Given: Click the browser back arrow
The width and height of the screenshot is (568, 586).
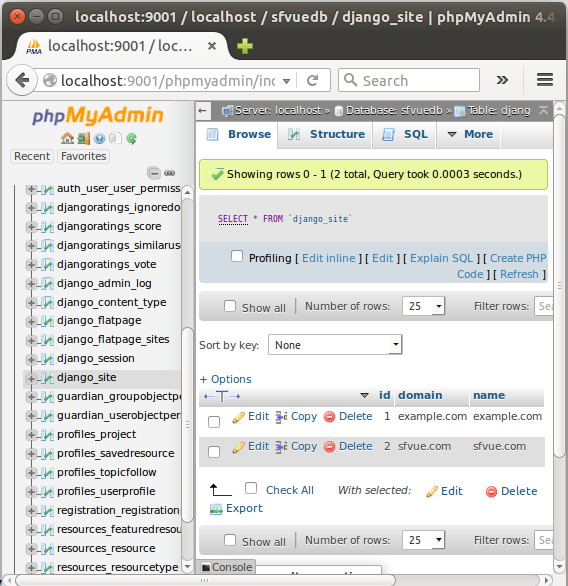Looking at the screenshot, I should (22, 80).
